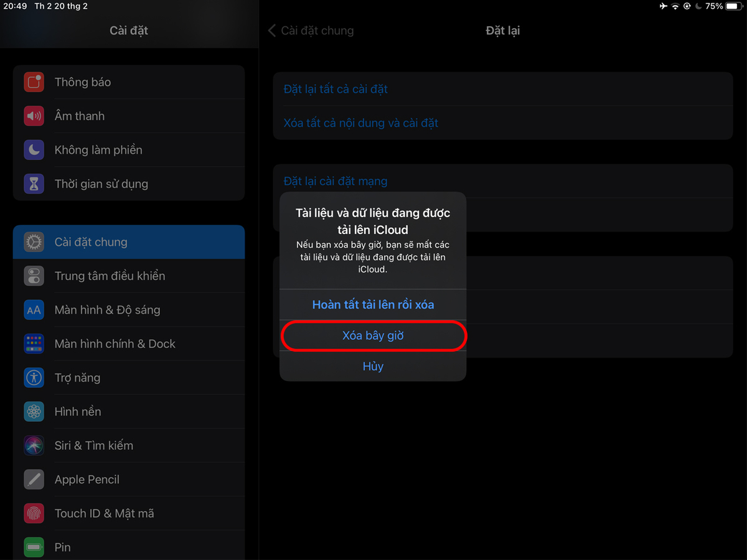The height and width of the screenshot is (560, 747).
Task: Tap the 20:49 clock in status bar
Action: (15, 6)
